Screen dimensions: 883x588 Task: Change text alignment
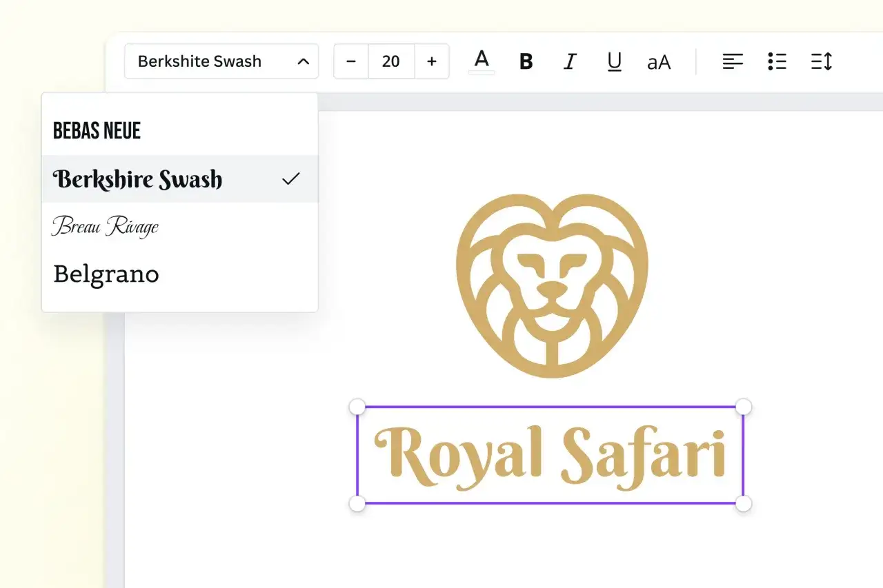(733, 61)
